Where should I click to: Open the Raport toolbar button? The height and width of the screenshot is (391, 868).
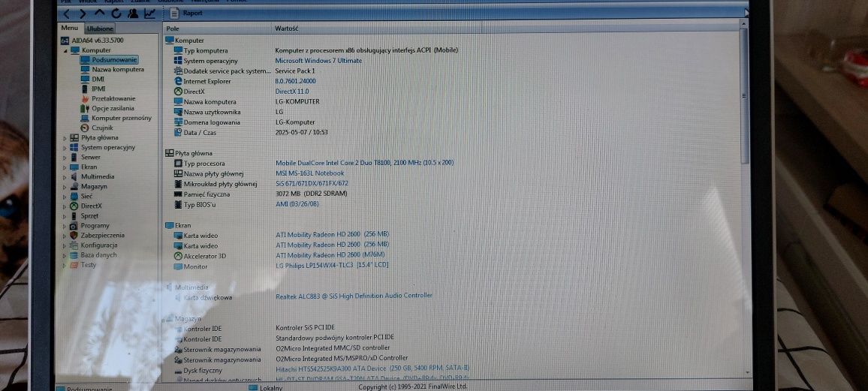[x=186, y=14]
